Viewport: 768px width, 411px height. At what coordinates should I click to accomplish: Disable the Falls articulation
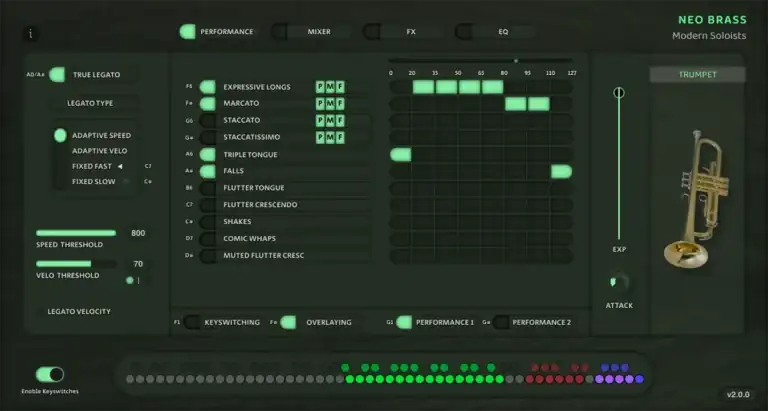(208, 171)
